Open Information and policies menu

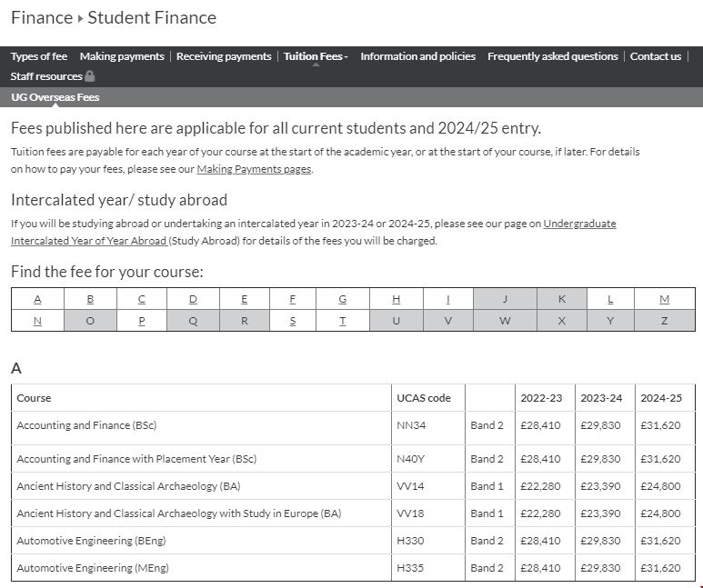(417, 56)
